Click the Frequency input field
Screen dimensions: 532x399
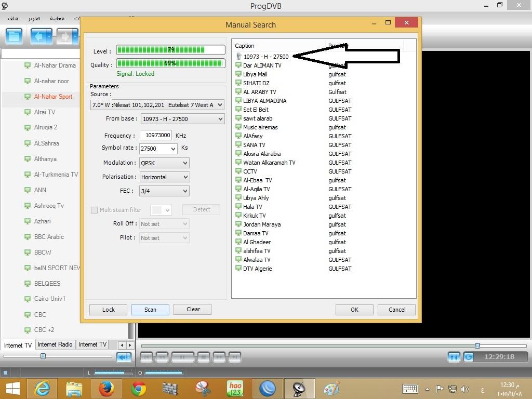point(156,135)
